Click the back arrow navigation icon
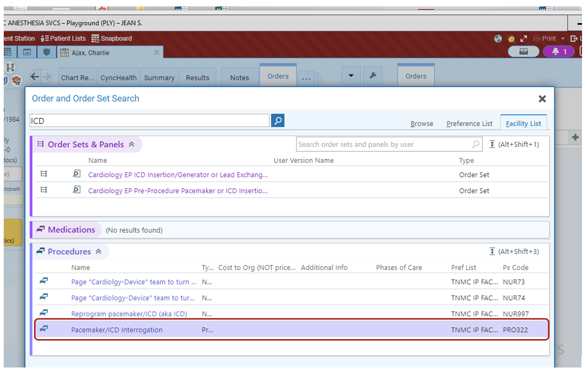Screen dimensions: 588x372 [35, 77]
